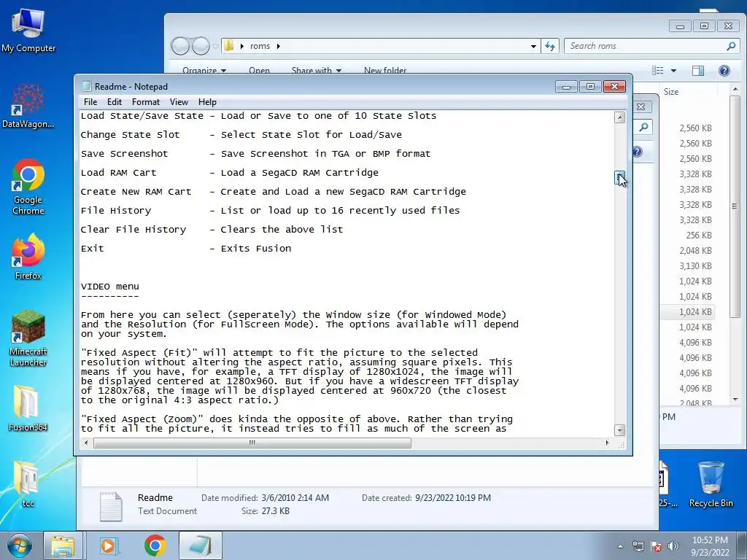
Task: Launch Google Chrome from the desktop
Action: click(28, 187)
